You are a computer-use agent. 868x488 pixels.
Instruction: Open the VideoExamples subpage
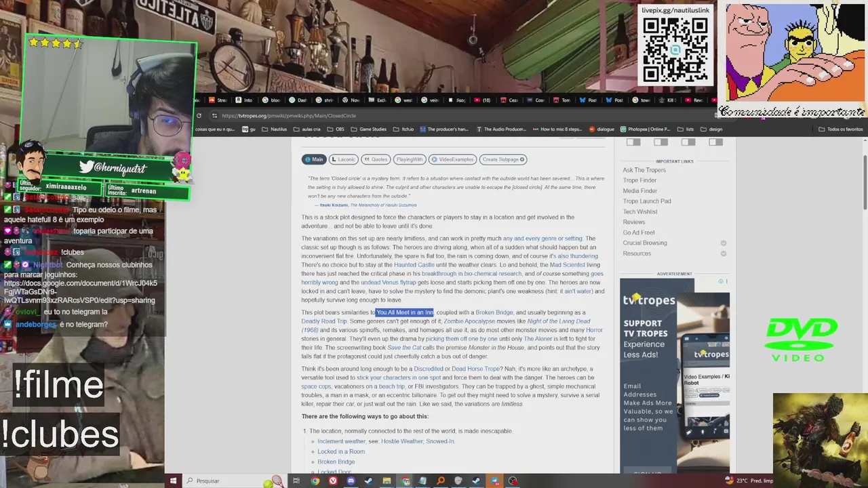[452, 159]
